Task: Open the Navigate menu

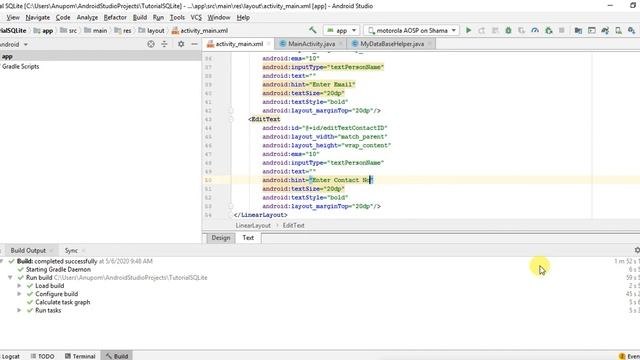Action: coord(38,18)
